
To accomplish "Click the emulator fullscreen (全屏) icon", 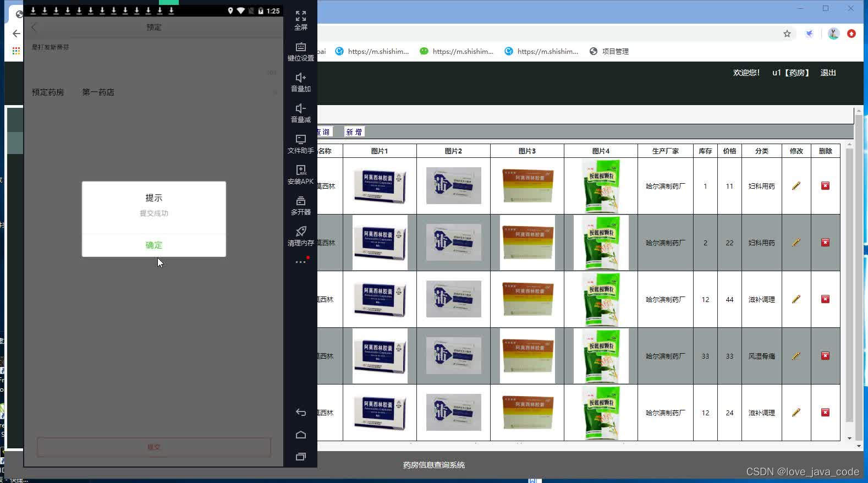I will pos(300,17).
